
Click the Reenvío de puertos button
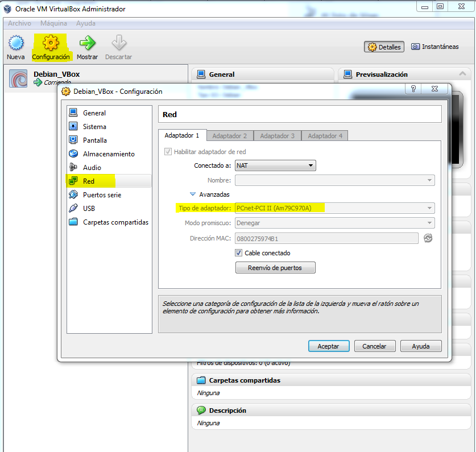(275, 268)
